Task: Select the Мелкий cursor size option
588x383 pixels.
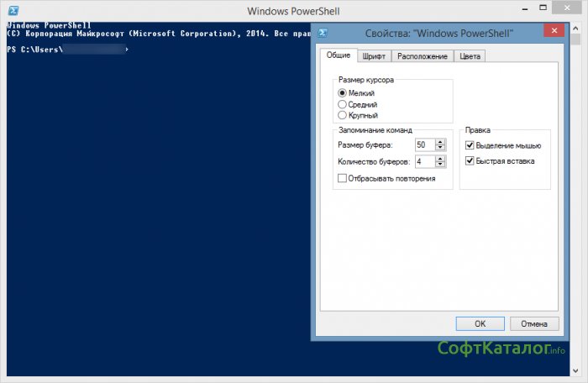Action: pos(342,92)
